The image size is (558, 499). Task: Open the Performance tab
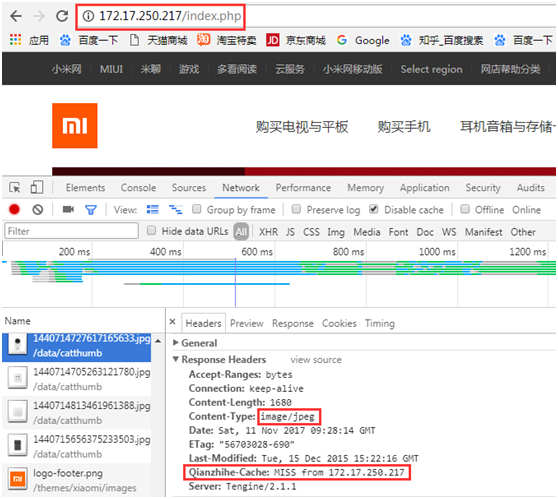(x=303, y=188)
